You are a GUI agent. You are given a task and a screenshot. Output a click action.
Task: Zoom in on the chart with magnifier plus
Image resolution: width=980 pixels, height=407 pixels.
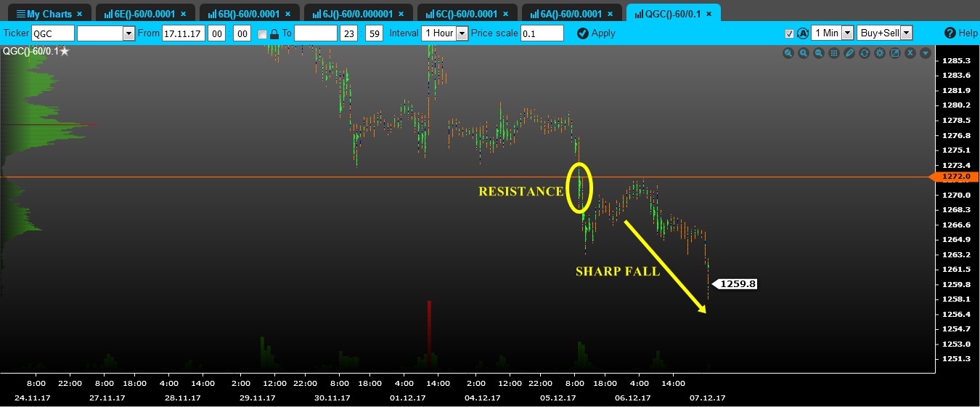coord(804,53)
